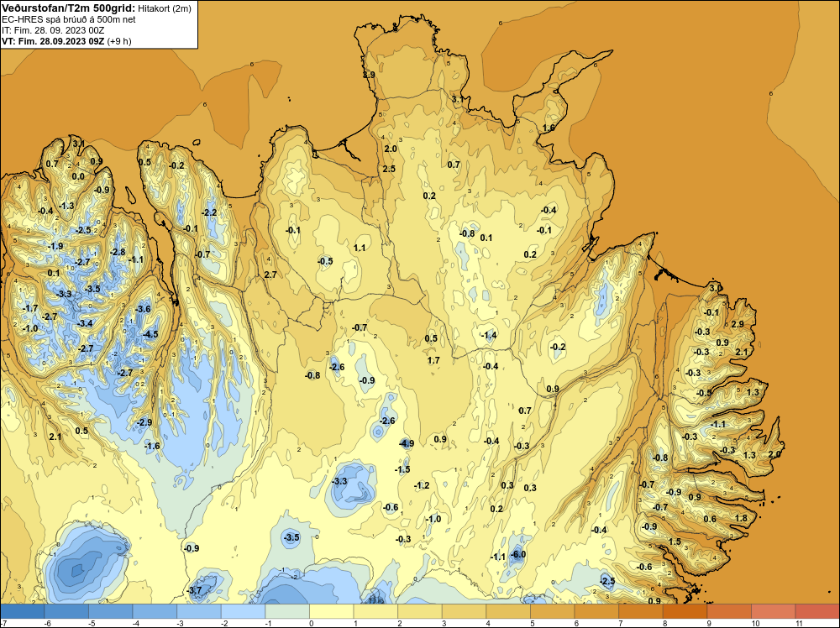The height and width of the screenshot is (628, 840).
Task: Click the legend label '0'
Action: click(312, 623)
